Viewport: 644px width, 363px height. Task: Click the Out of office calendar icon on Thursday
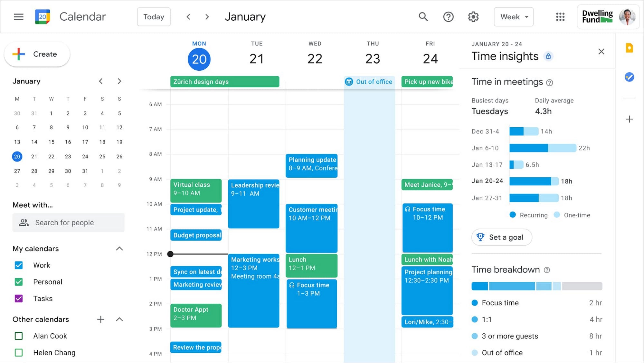[350, 82]
